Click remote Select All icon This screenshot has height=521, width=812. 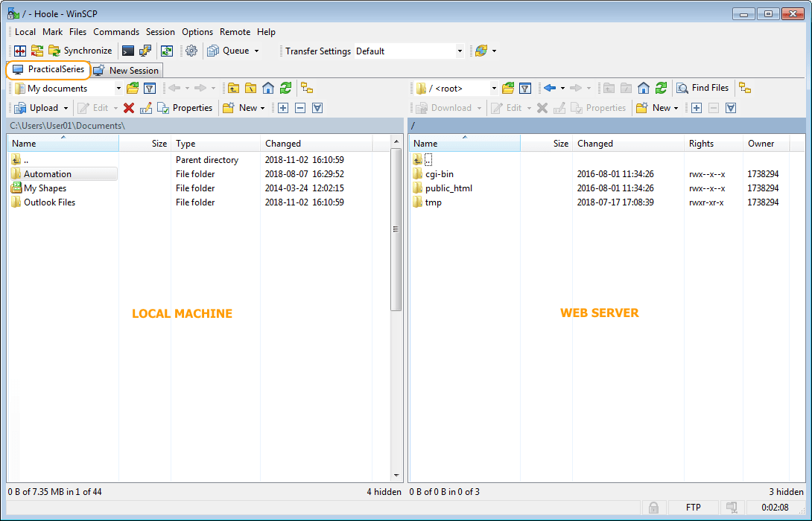coord(731,108)
